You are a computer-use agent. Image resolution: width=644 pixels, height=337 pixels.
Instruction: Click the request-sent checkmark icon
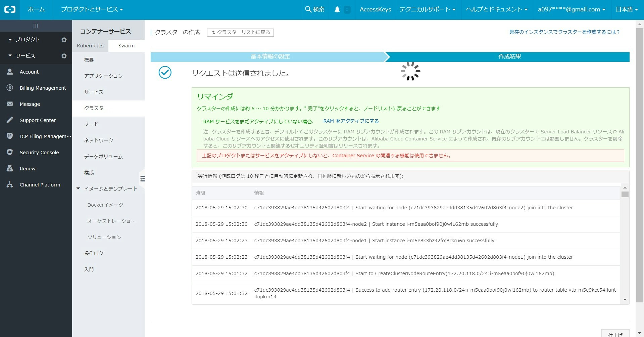point(165,72)
